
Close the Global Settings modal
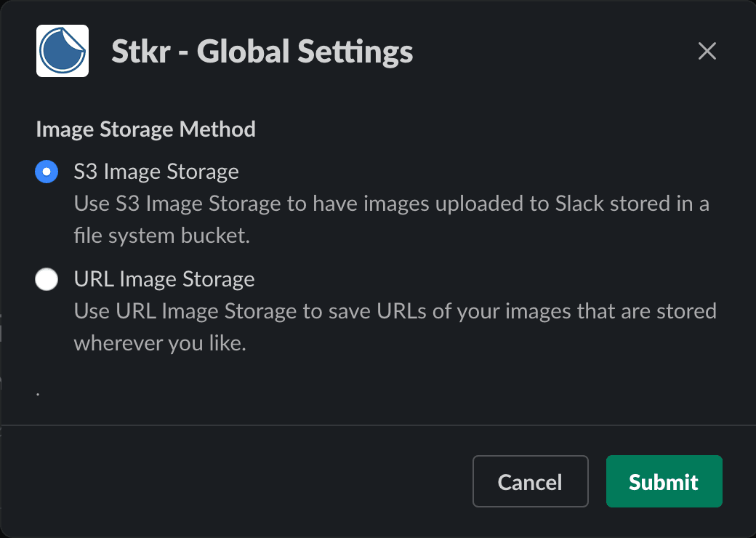(707, 51)
